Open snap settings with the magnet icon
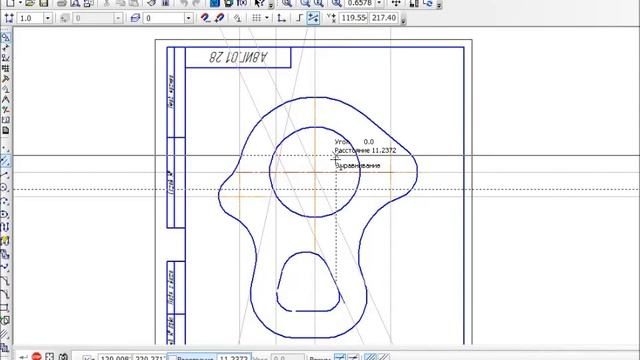The width and height of the screenshot is (640, 360). [x=205, y=18]
